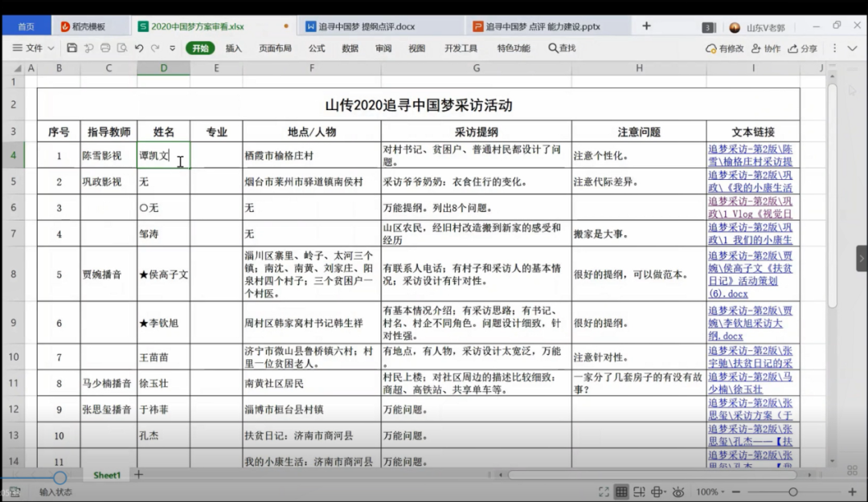This screenshot has height=502, width=868.
Task: Add a new sheet with plus icon
Action: [138, 475]
